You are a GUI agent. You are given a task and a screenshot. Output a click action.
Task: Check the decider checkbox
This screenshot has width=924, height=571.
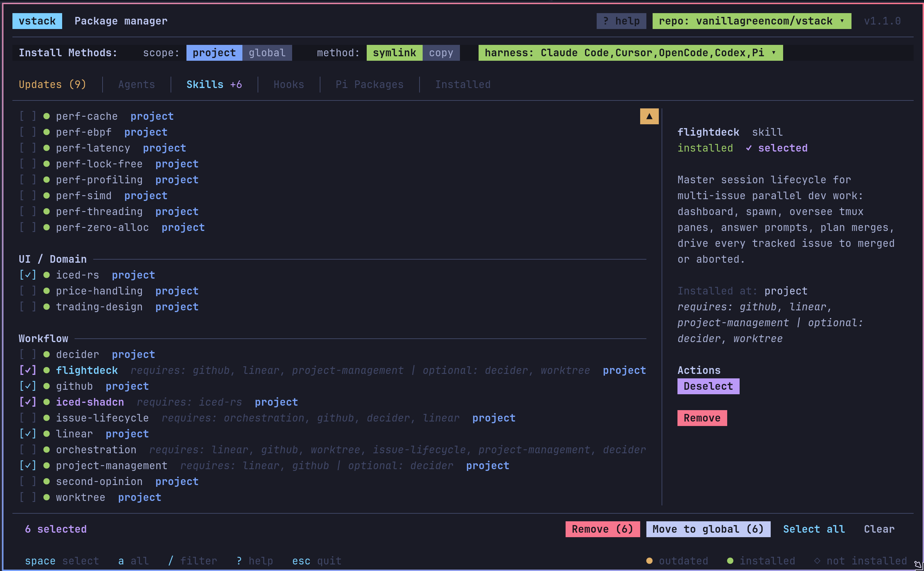(x=28, y=355)
